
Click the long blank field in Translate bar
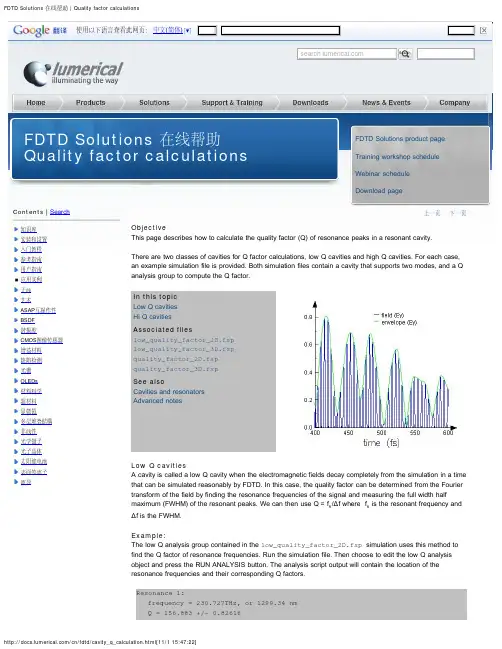(280, 30)
